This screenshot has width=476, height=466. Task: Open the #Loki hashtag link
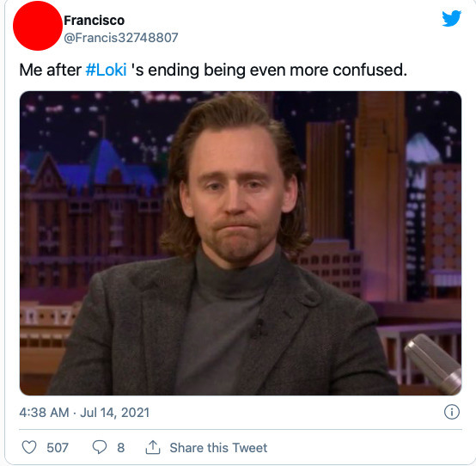tap(106, 70)
